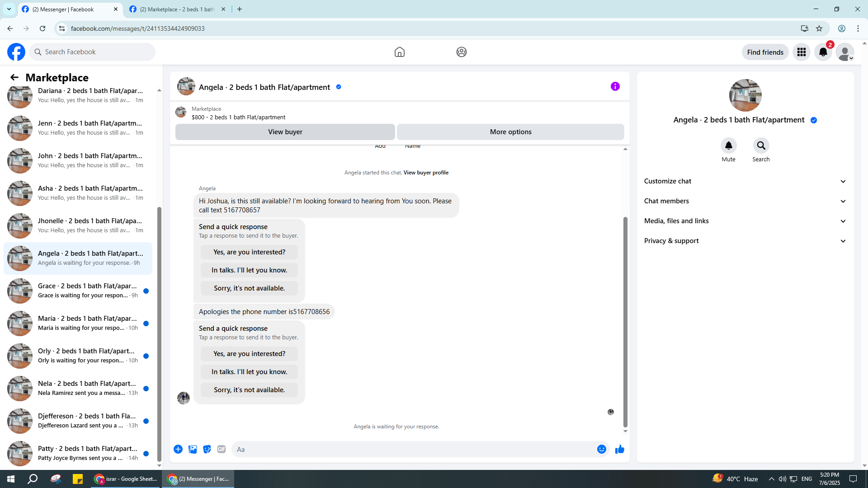Open Djefferson's unread conversation
Viewport: 868px width, 488px height.
[x=78, y=421]
